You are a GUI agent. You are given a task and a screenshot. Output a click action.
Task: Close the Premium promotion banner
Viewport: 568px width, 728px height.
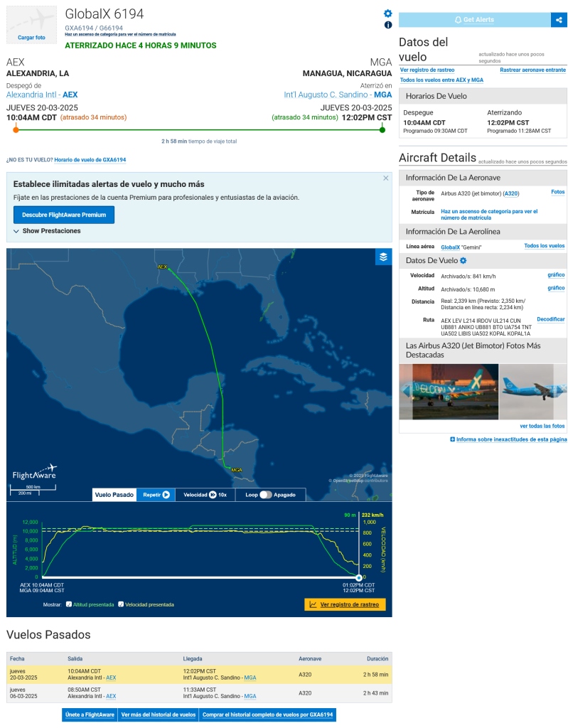coord(386,178)
